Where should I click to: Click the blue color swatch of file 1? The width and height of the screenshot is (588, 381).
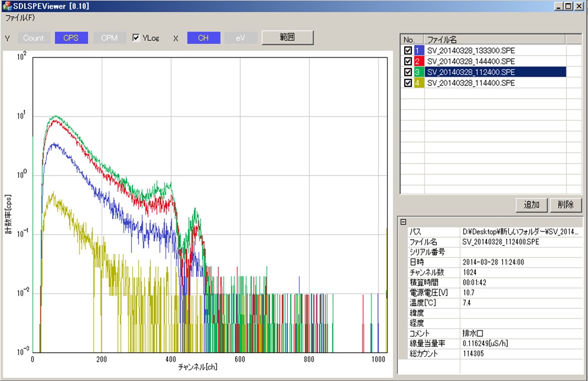(x=418, y=51)
